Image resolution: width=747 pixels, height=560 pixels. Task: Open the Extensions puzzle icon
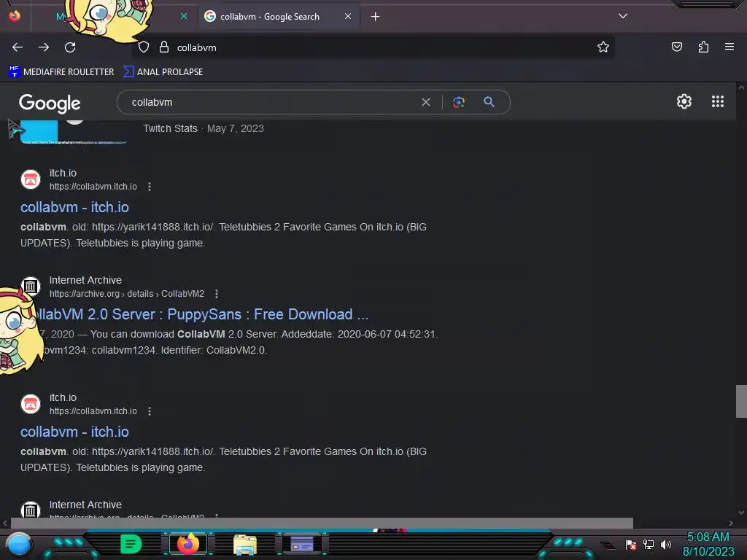click(703, 47)
